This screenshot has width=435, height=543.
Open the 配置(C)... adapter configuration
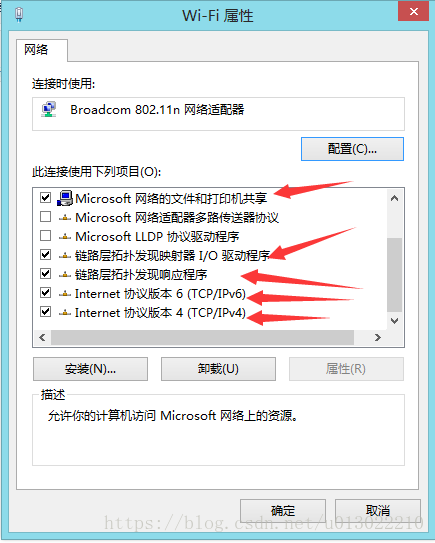(352, 149)
